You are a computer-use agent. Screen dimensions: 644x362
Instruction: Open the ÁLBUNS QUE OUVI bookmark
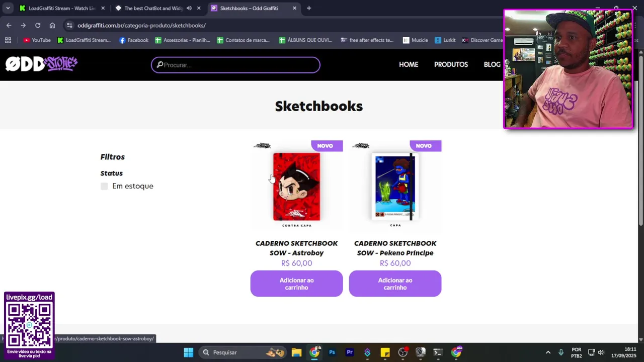pos(305,40)
